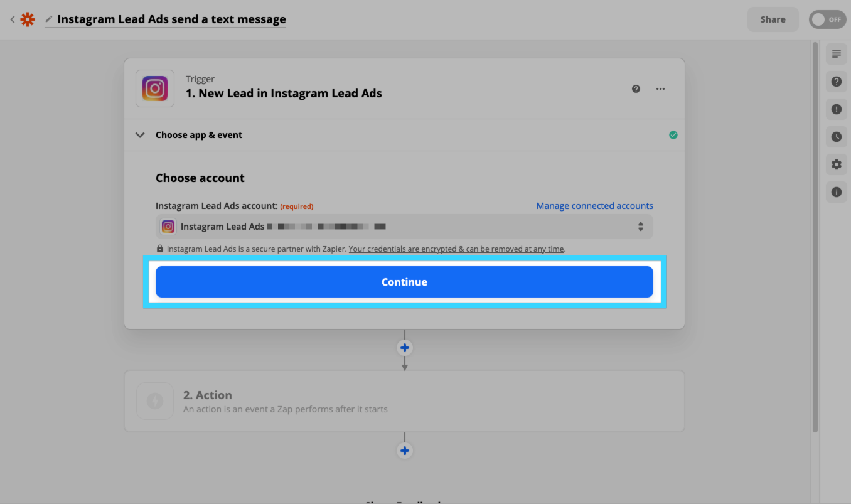Open the Issues exclamation sidebar icon

coord(836,109)
